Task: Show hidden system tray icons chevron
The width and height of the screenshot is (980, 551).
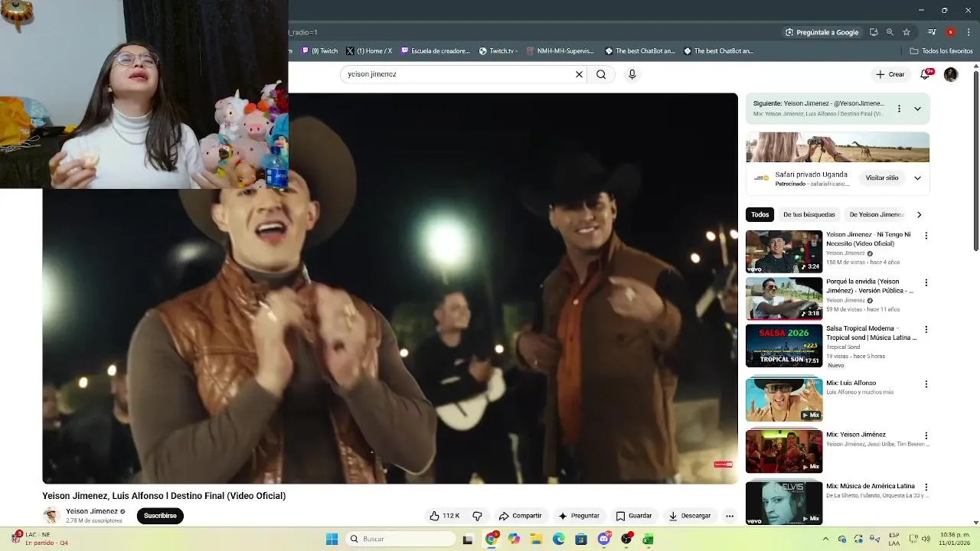Action: click(825, 540)
